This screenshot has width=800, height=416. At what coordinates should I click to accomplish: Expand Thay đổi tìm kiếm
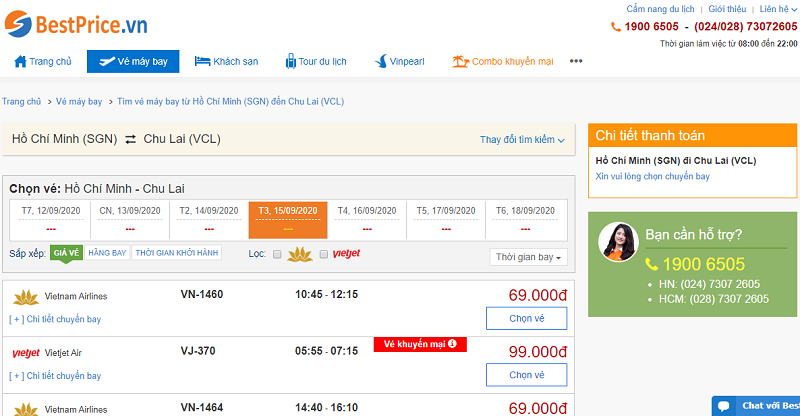[522, 139]
